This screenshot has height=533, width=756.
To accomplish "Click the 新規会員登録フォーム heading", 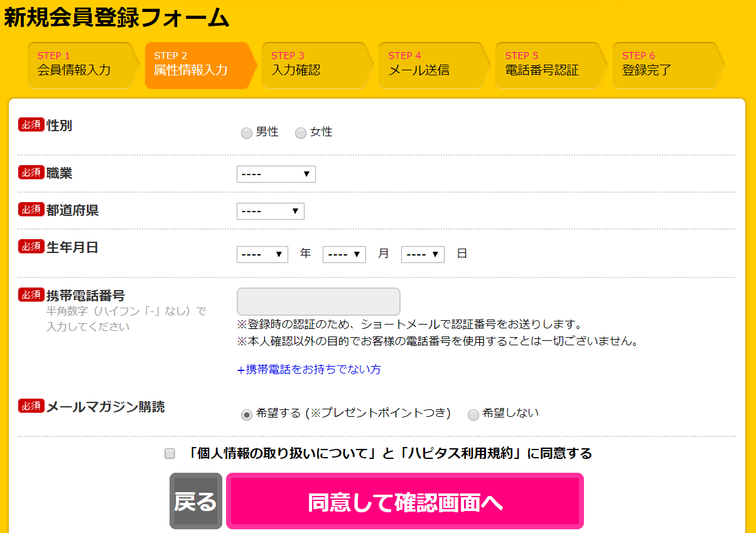I will click(117, 18).
